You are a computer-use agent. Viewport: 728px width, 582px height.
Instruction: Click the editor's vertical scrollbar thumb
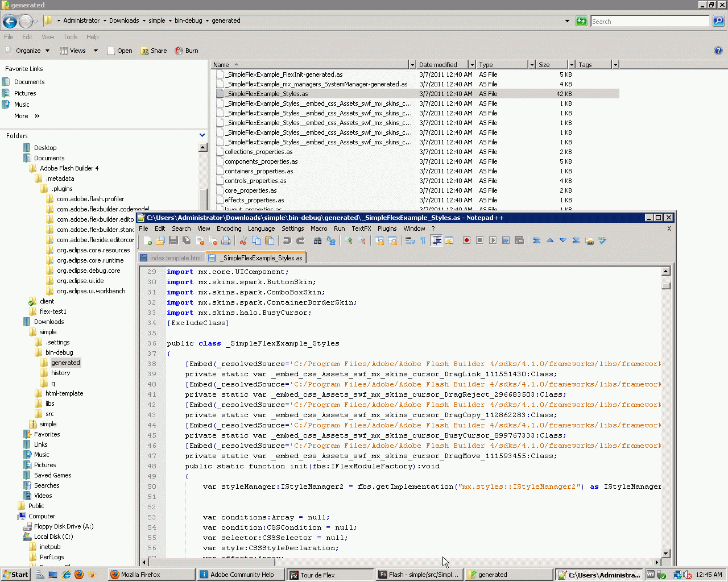(x=666, y=286)
